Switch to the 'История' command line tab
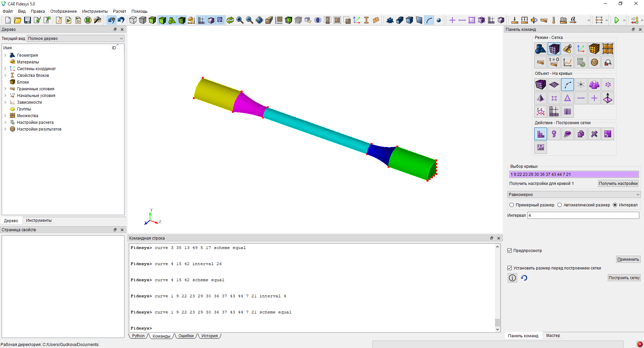 point(210,336)
